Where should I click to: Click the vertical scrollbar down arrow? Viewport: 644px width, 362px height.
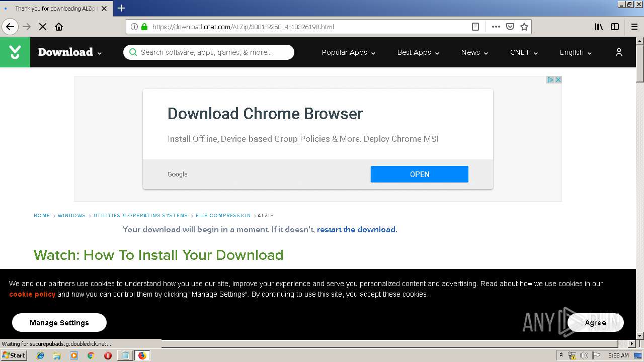[x=640, y=335]
